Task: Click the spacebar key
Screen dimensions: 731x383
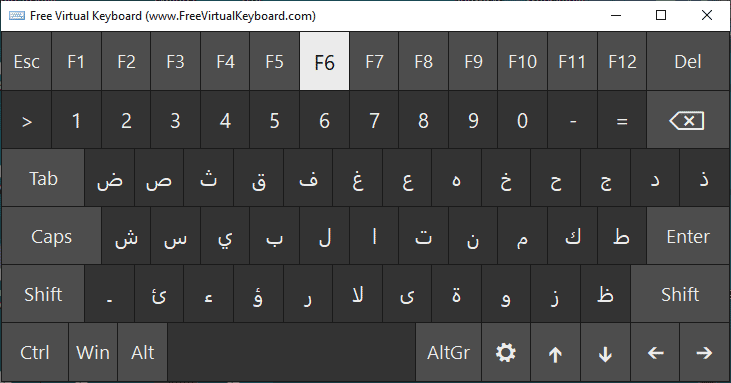Action: [291, 353]
